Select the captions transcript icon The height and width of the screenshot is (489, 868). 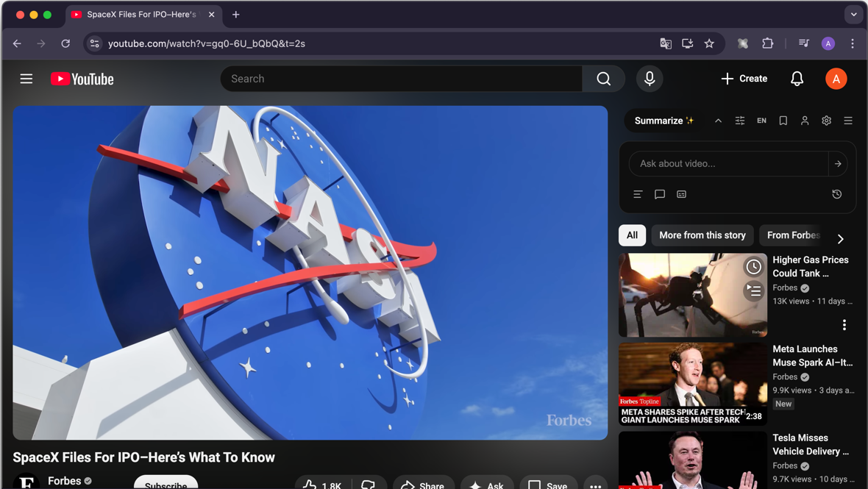[681, 194]
